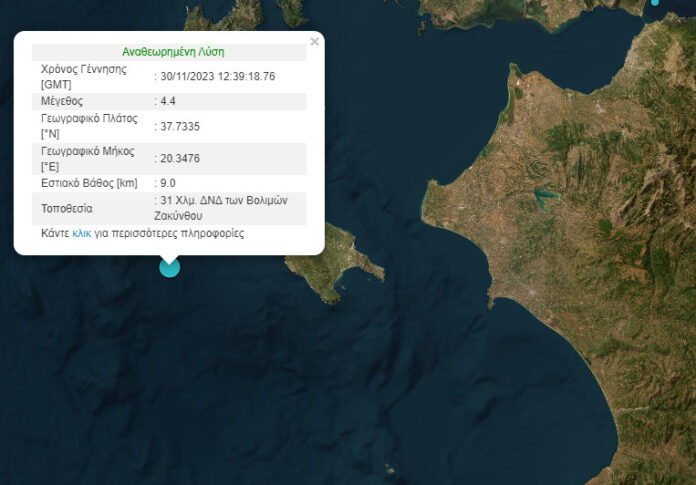Select the latitude value 37.7335

[180, 127]
